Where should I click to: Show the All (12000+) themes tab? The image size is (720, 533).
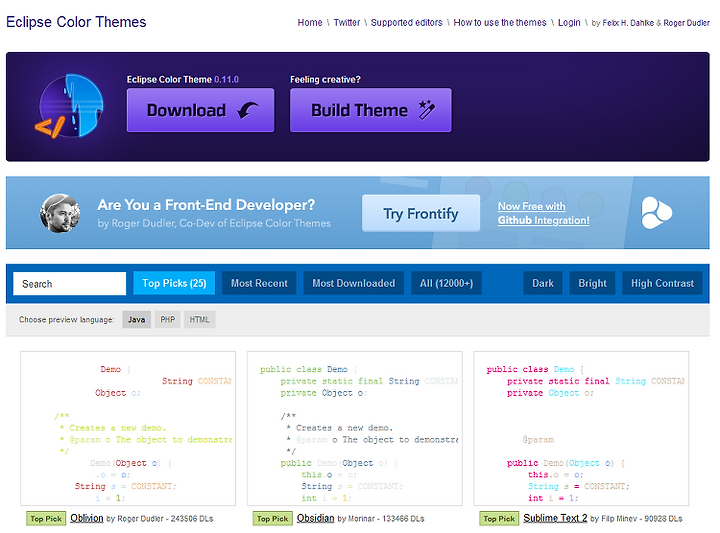[446, 283]
